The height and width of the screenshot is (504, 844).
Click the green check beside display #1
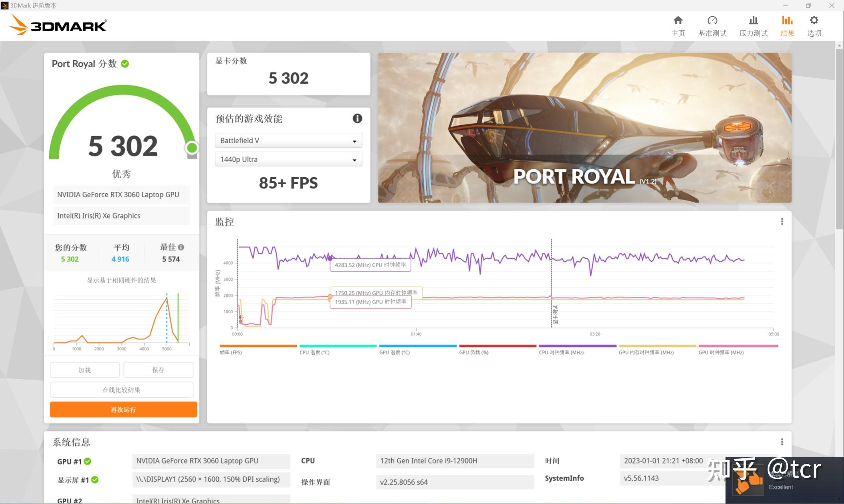click(x=95, y=480)
